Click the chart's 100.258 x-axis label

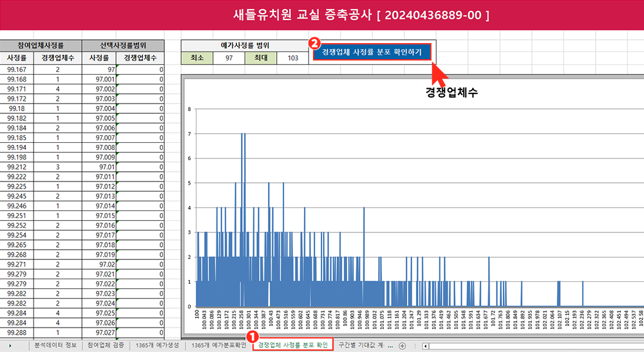pyautogui.click(x=241, y=320)
